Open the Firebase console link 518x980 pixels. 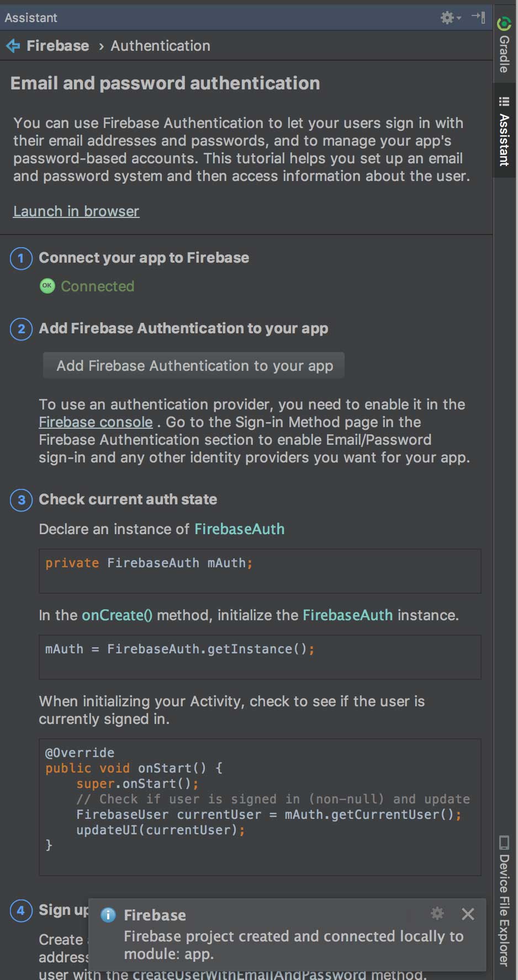96,422
